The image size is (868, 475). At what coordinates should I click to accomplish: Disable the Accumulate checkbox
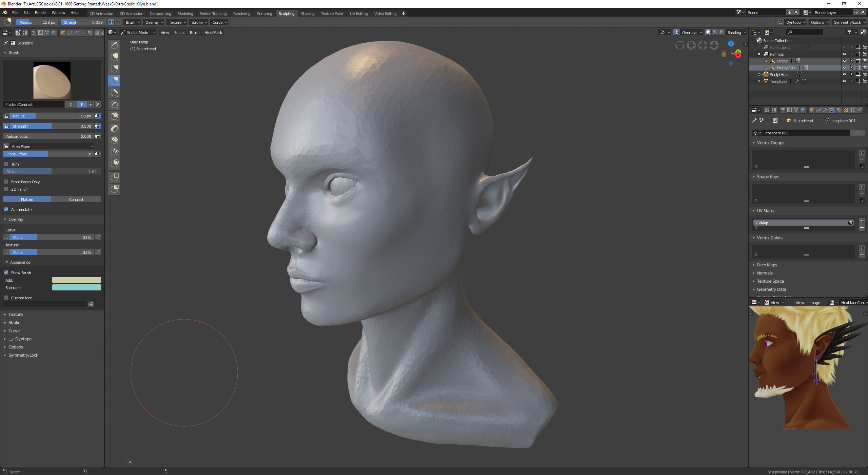pos(6,209)
